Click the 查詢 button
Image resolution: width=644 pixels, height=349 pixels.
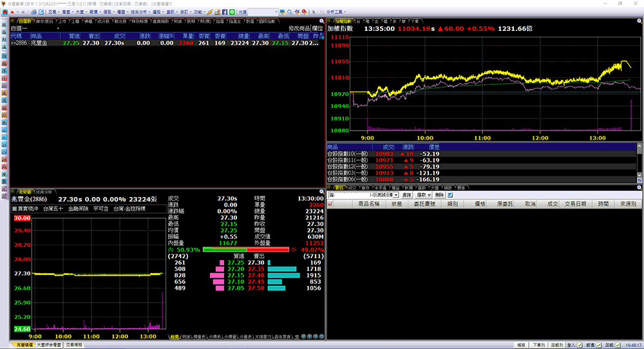pyautogui.click(x=406, y=194)
